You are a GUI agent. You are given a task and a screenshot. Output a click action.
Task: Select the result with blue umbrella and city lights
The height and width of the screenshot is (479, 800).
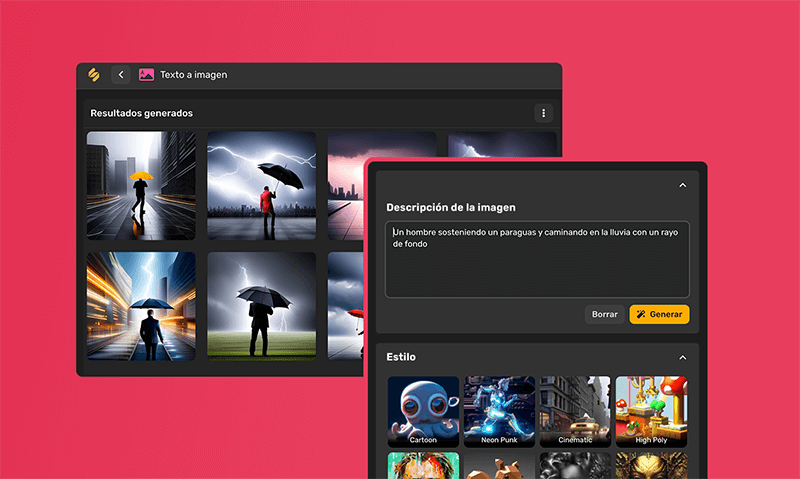point(141,305)
